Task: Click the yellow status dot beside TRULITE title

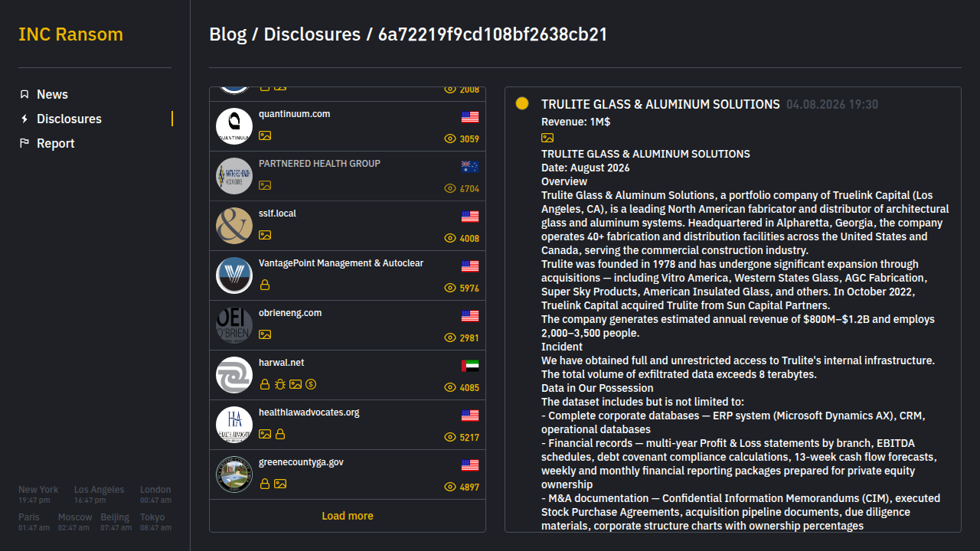Action: tap(522, 103)
